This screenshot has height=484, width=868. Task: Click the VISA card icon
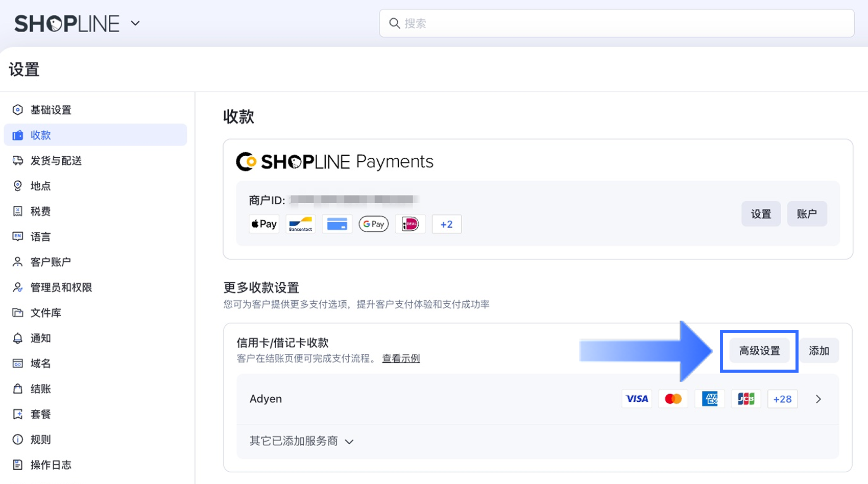coord(637,399)
